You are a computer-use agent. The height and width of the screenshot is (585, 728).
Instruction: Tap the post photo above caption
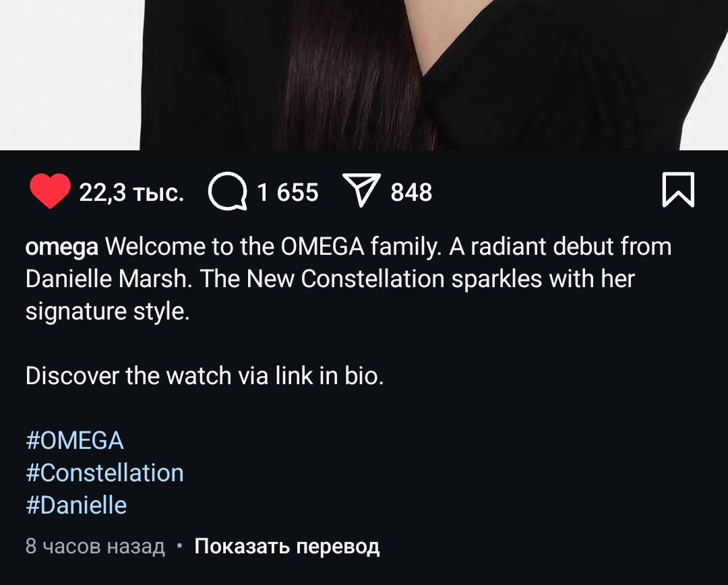coord(364,75)
